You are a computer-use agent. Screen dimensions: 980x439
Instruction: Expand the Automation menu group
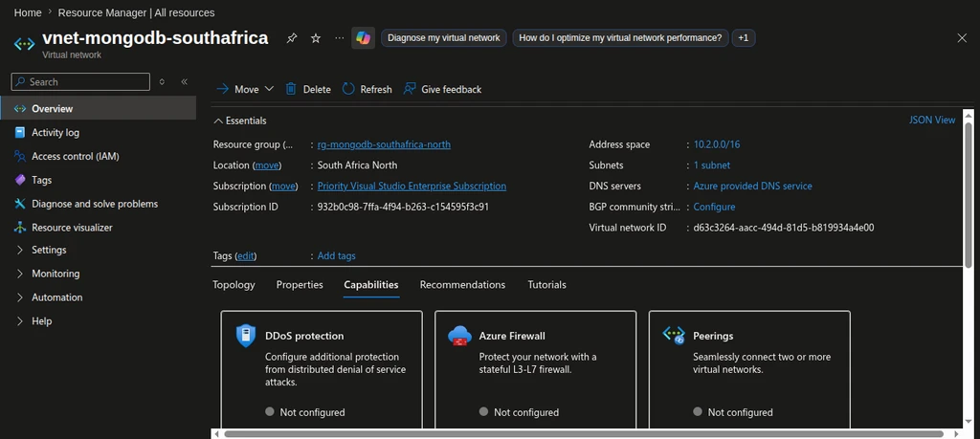pyautogui.click(x=20, y=297)
